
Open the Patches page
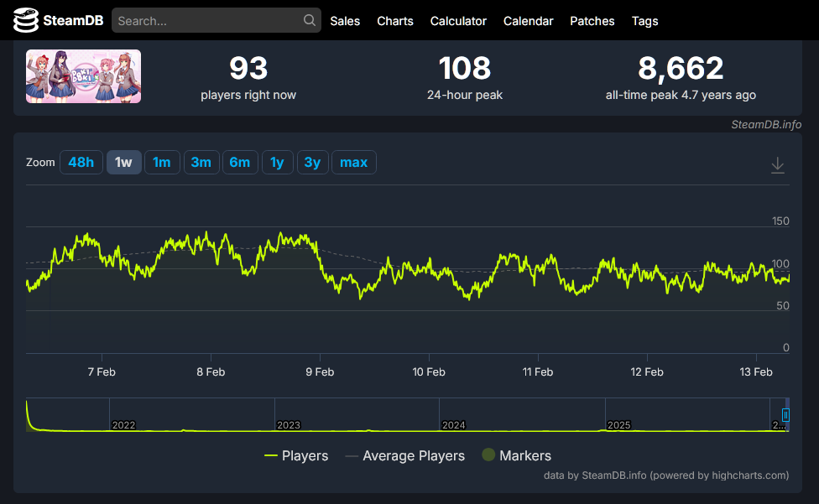592,21
